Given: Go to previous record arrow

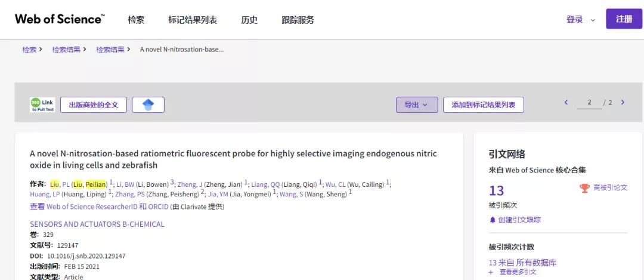Looking at the screenshot, I should click(x=566, y=103).
